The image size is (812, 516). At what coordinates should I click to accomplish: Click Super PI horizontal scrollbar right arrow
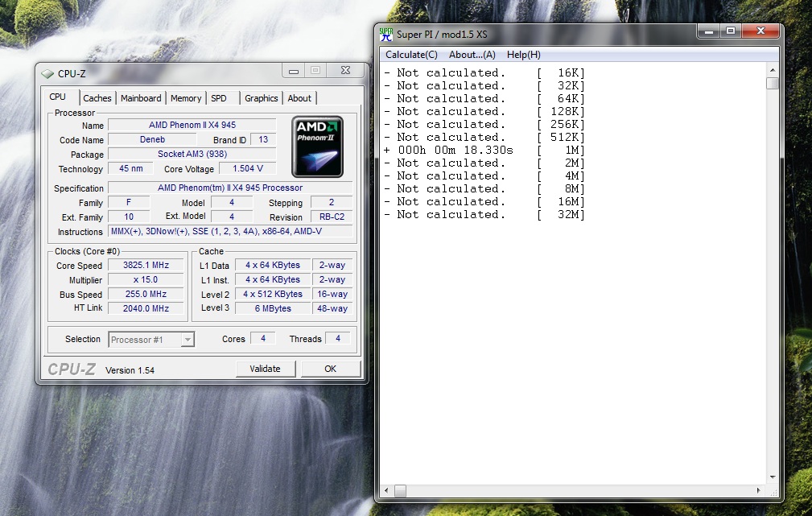(759, 490)
